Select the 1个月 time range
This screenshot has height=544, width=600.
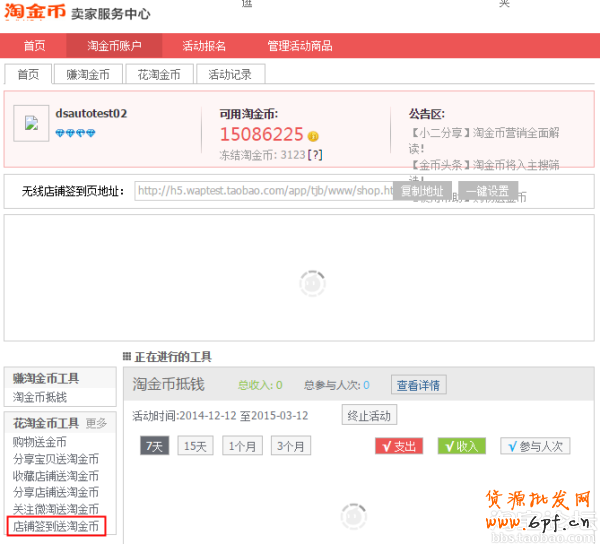pyautogui.click(x=242, y=446)
